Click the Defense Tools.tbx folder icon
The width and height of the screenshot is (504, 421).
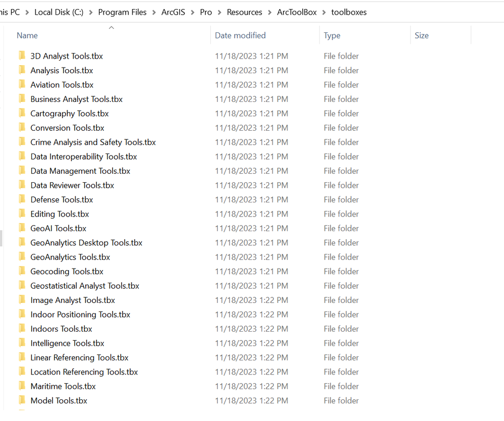click(x=22, y=199)
